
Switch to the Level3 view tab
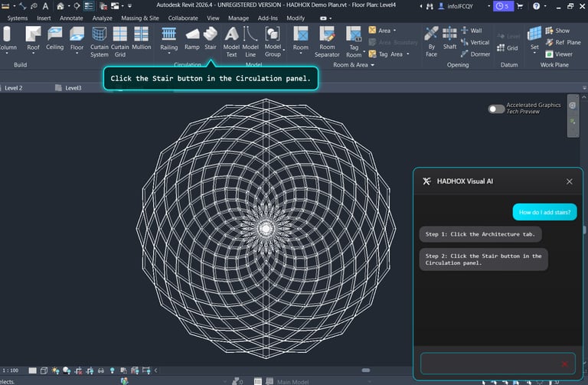pos(73,88)
